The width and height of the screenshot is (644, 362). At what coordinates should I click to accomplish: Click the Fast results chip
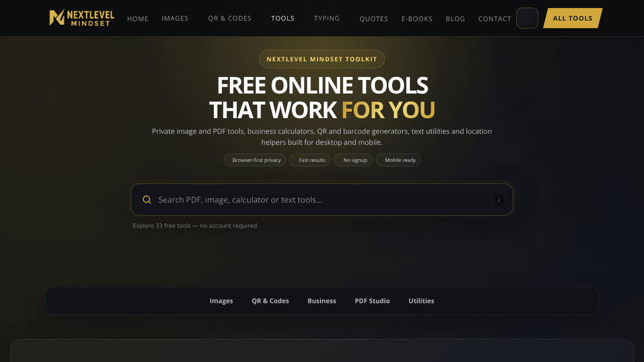coord(310,160)
